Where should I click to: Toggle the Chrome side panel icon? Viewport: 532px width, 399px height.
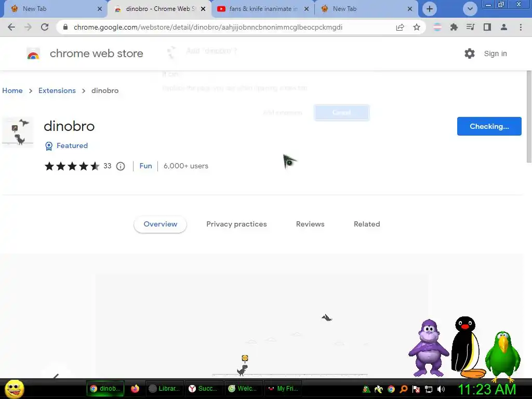[487, 27]
